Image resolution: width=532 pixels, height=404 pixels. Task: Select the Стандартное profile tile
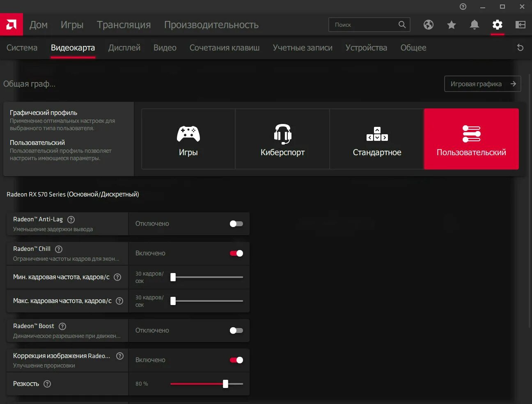point(377,139)
